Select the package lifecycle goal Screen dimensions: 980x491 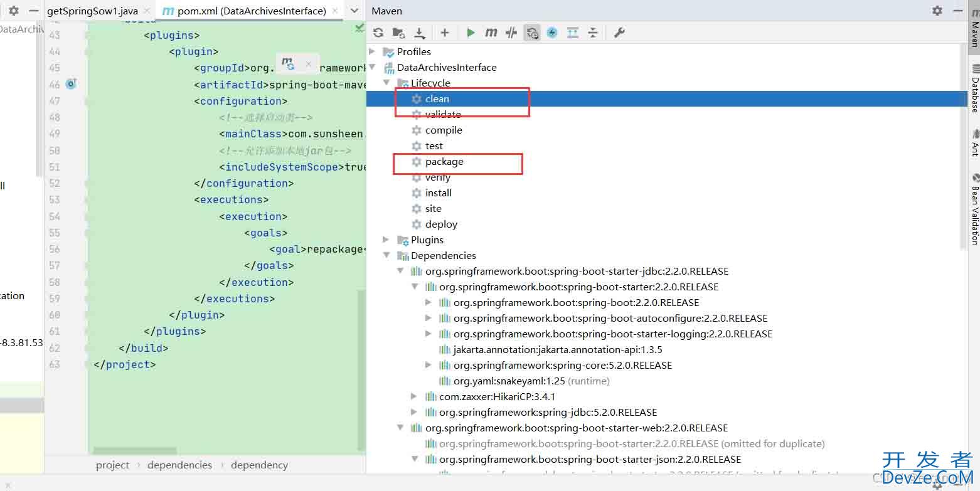[x=444, y=162]
